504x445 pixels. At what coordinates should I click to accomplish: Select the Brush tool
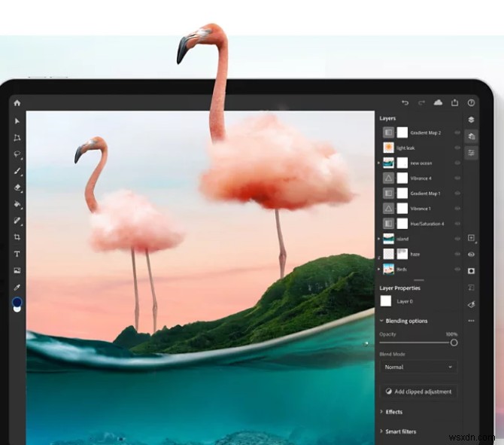[17, 171]
